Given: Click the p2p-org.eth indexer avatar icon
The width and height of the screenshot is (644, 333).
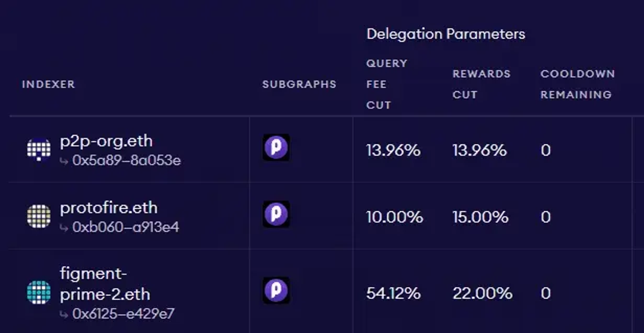Looking at the screenshot, I should pyautogui.click(x=39, y=150).
